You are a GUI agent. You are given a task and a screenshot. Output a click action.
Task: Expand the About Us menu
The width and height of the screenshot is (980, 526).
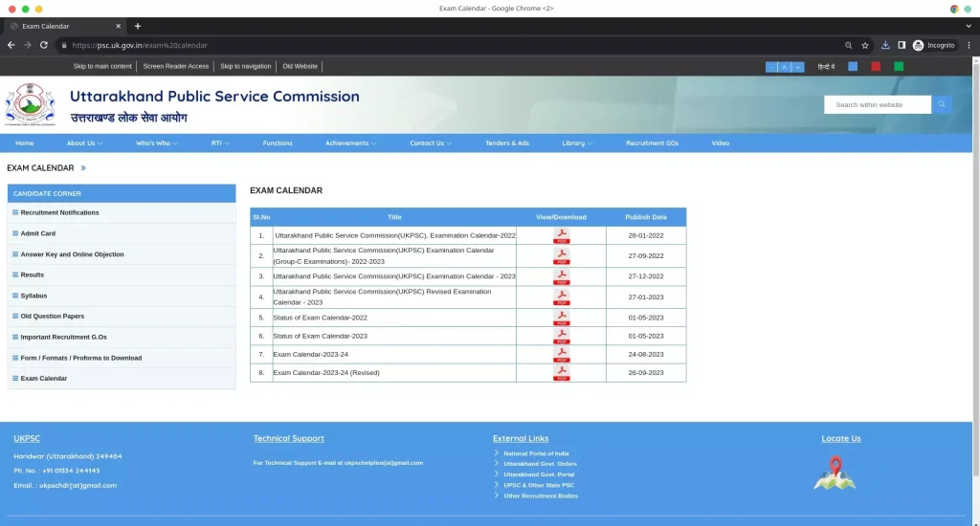click(x=85, y=143)
